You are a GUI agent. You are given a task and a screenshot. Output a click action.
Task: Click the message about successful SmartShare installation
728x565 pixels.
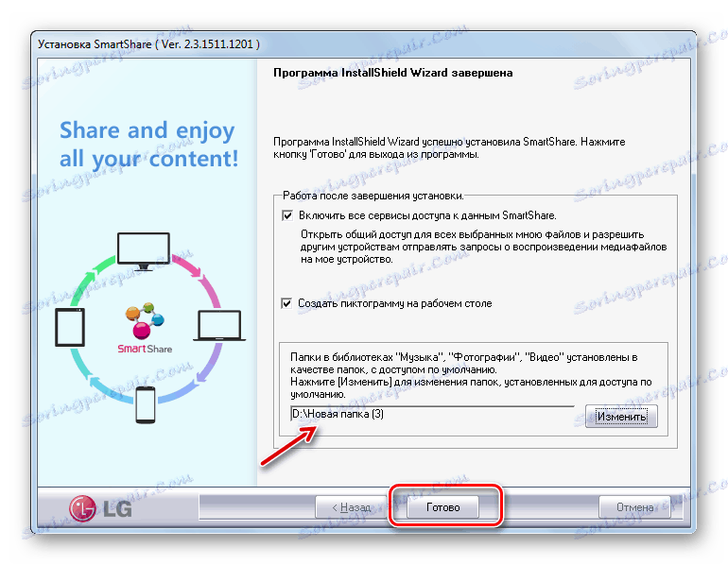click(449, 147)
